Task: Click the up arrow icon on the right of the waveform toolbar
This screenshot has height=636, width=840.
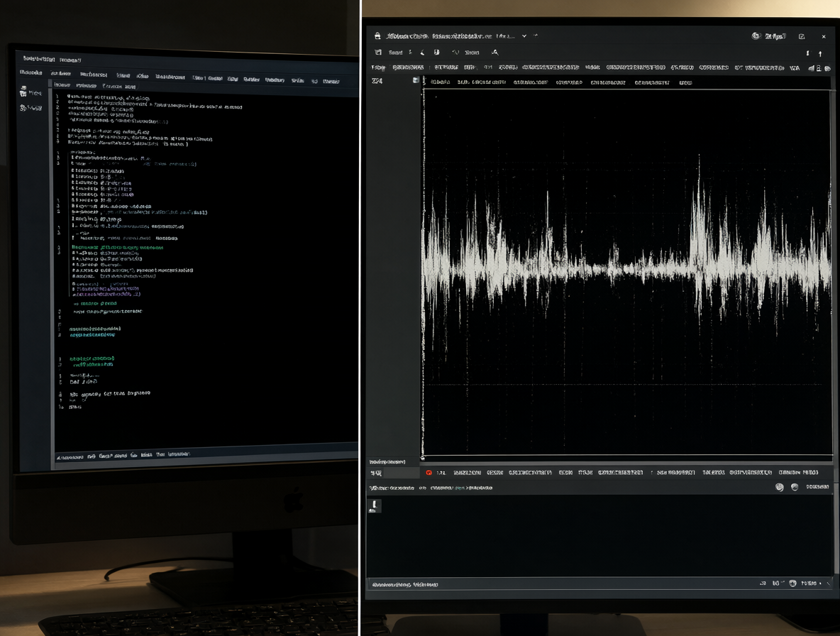Action: point(820,53)
